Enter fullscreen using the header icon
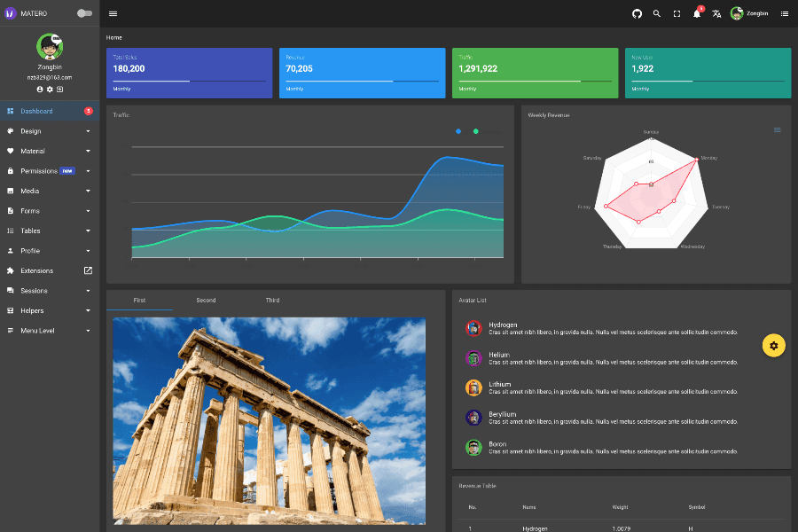This screenshot has width=798, height=532. point(677,13)
